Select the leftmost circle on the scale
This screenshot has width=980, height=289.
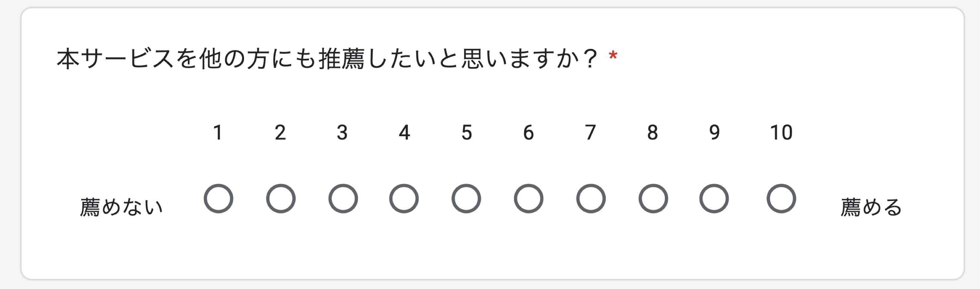pyautogui.click(x=218, y=198)
